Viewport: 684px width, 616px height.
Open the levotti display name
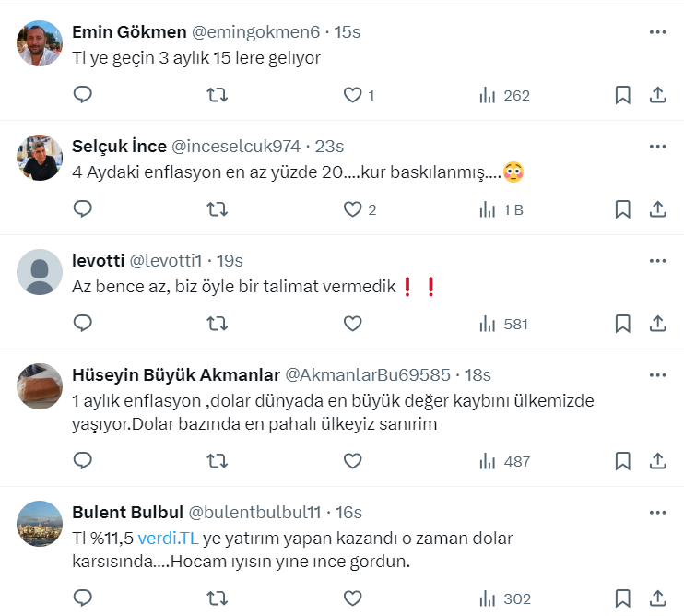coord(98,261)
